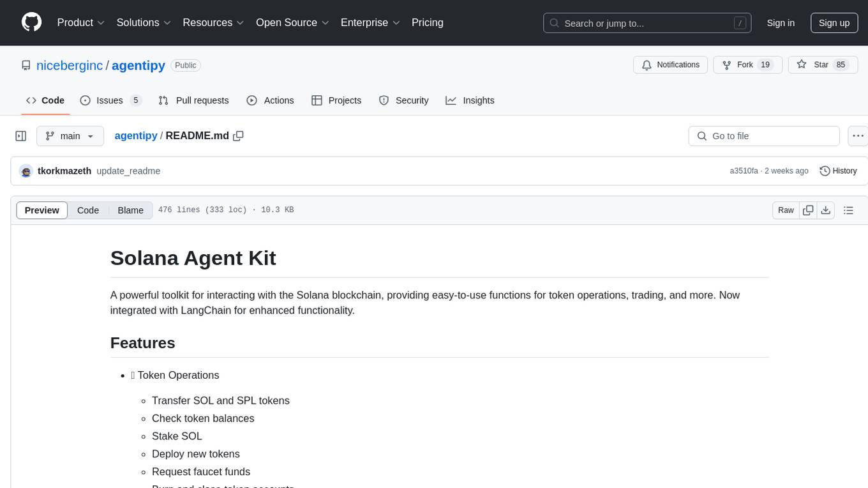
Task: Click the Features heading
Action: pos(143,343)
